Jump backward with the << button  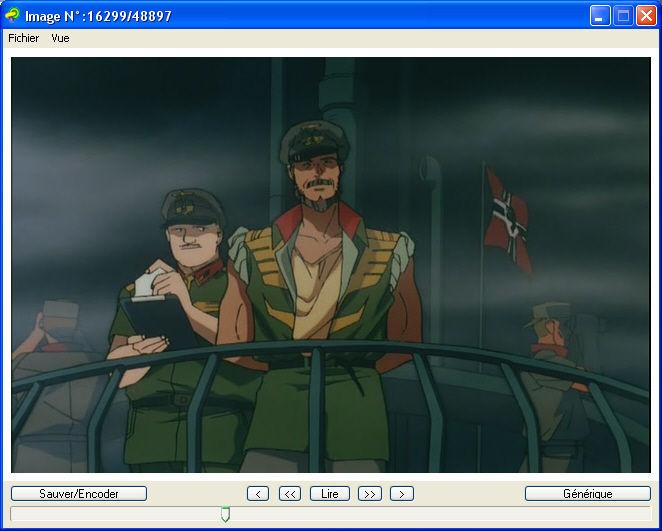pyautogui.click(x=290, y=493)
